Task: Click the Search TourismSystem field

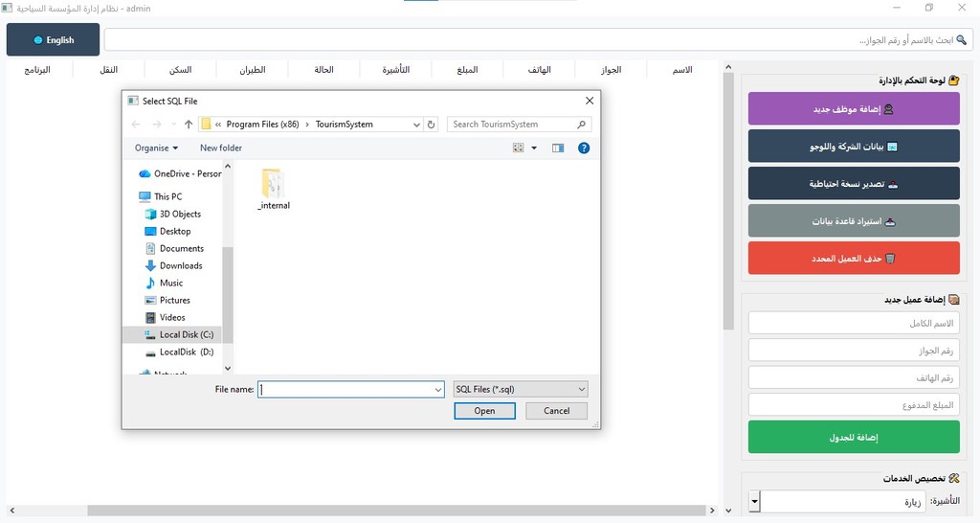Action: [512, 125]
